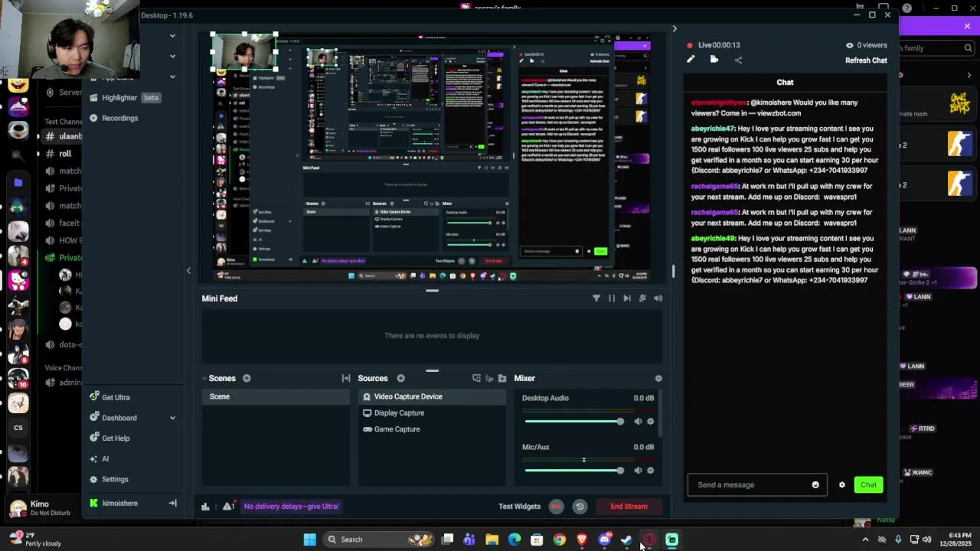Image resolution: width=980 pixels, height=551 pixels.
Task: Open the AI menu item
Action: [x=100, y=459]
